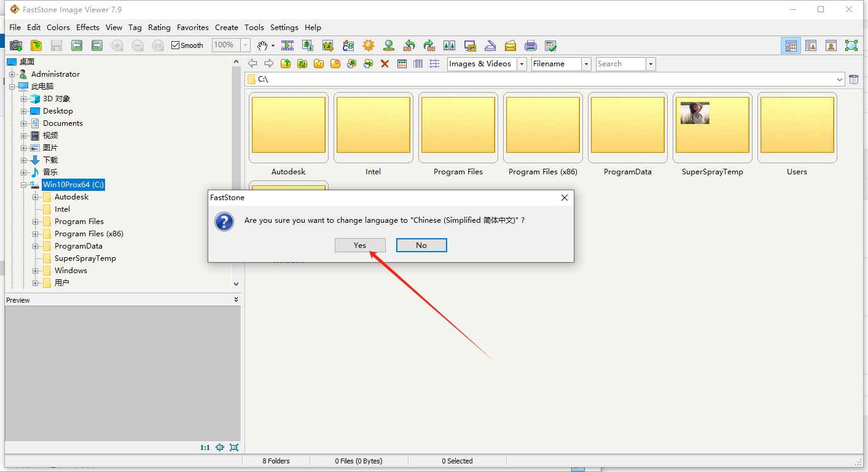Click the Zoom Out magnifier icon

tap(138, 45)
